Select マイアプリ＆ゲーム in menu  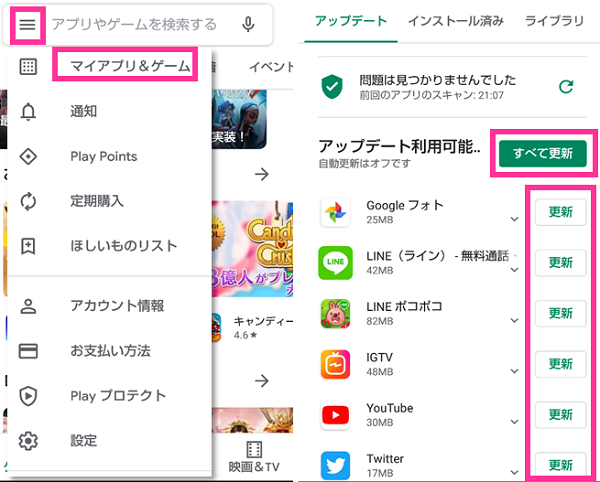click(130, 66)
